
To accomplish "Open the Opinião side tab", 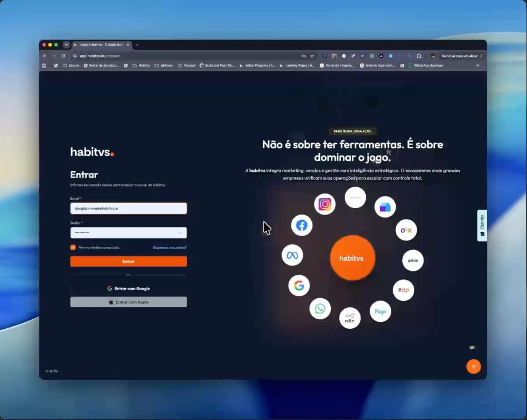I will coord(482,226).
